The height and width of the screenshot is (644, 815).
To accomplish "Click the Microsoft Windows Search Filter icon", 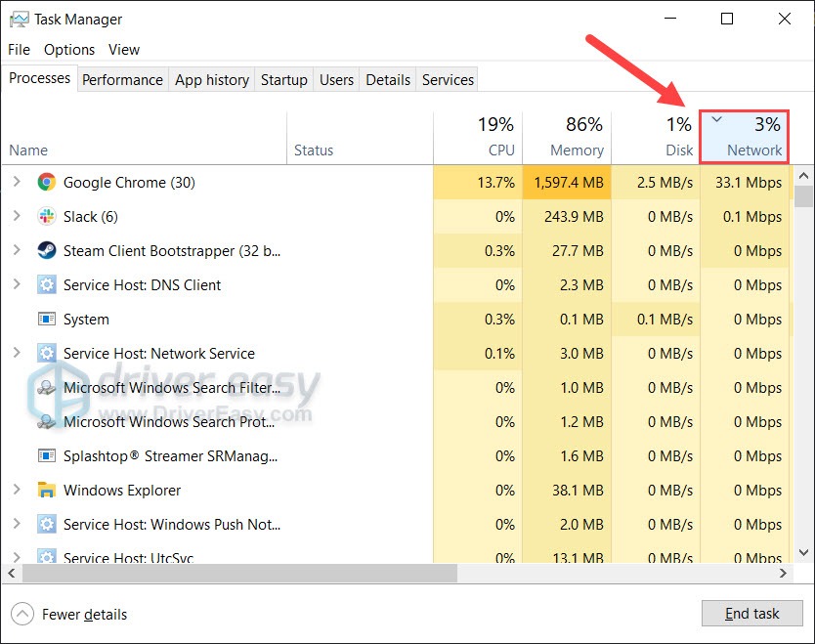I will (x=47, y=388).
